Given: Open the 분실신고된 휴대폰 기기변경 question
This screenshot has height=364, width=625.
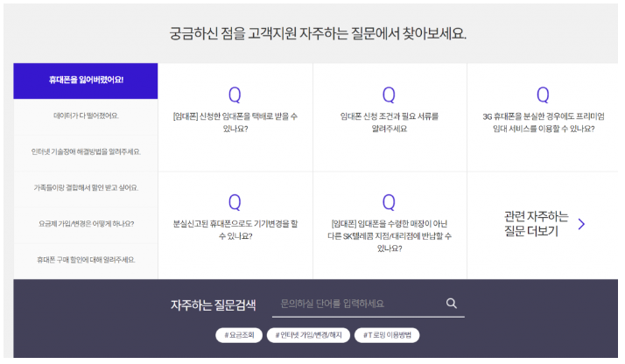Looking at the screenshot, I should (235, 229).
